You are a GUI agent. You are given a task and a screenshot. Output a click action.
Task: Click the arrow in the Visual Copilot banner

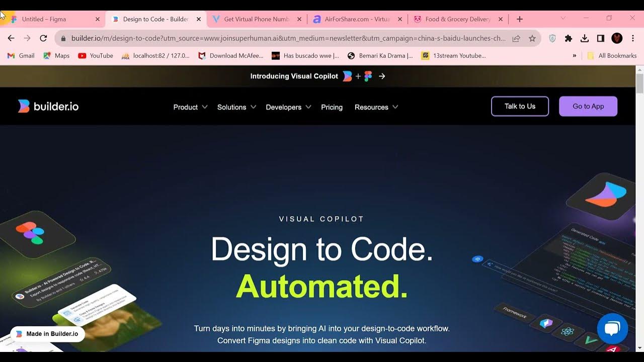(382, 76)
